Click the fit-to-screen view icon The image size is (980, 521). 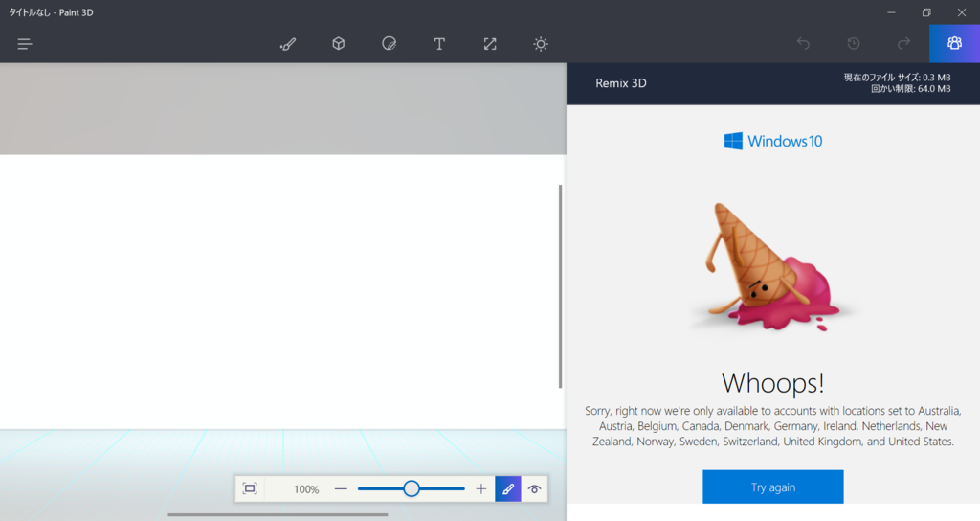[x=250, y=488]
